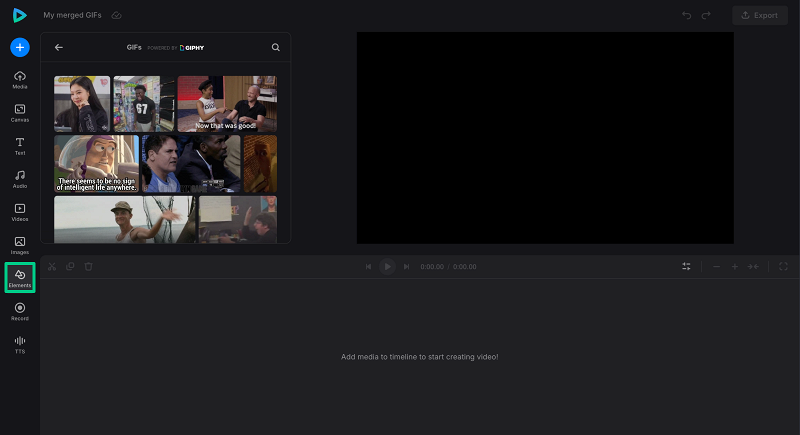Fit the timeline to view
The image size is (800, 435).
pyautogui.click(x=753, y=267)
